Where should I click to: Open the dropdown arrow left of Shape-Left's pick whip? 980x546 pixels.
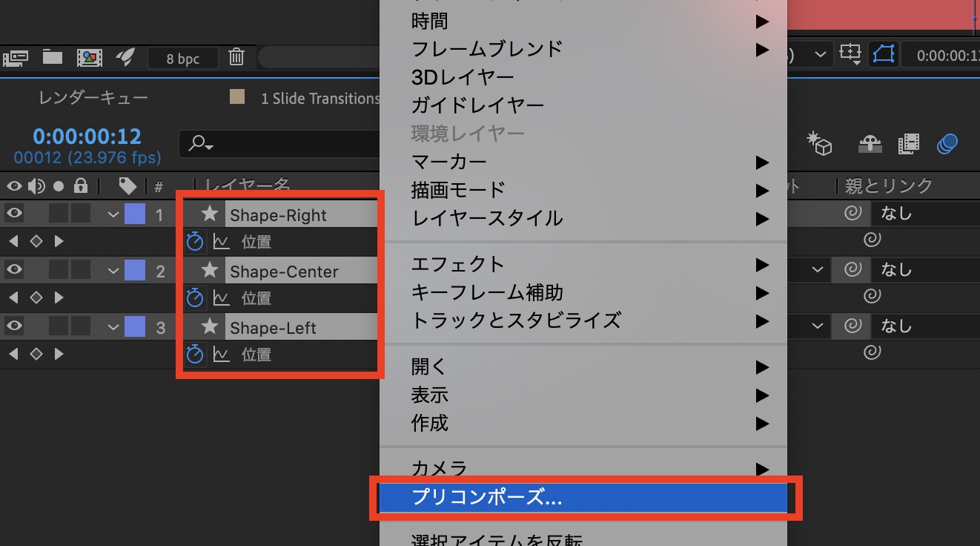(817, 326)
